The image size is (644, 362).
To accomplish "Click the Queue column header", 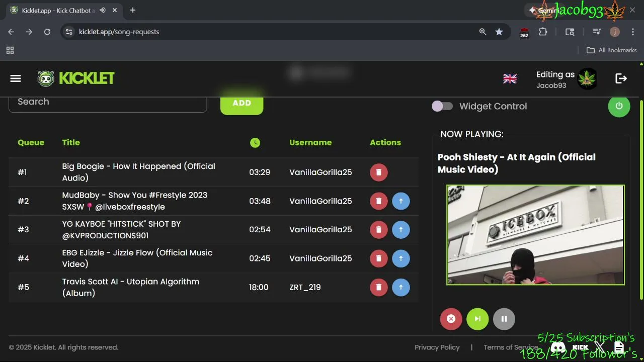I will coord(31,143).
